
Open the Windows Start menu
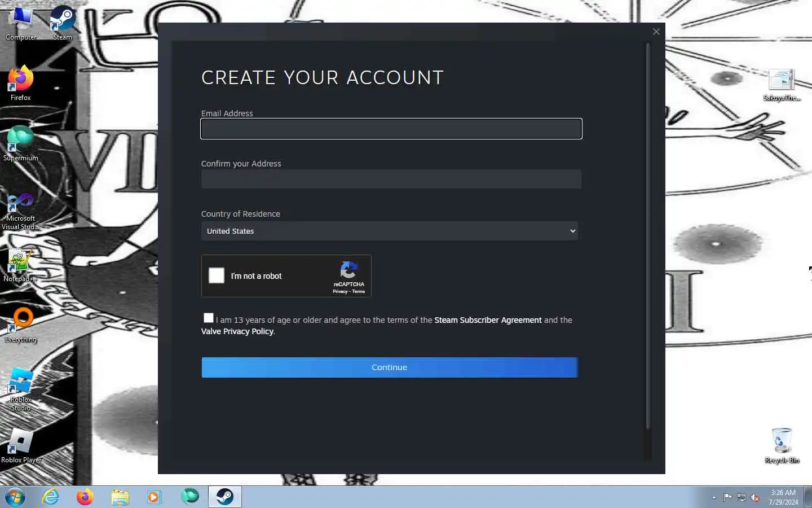click(x=15, y=497)
